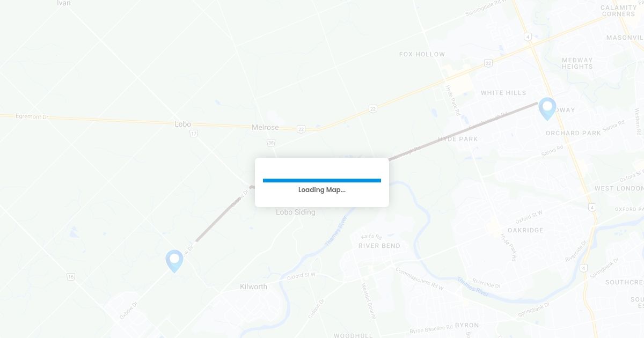Select the blue map pin beside Orchard Park

pos(547,108)
